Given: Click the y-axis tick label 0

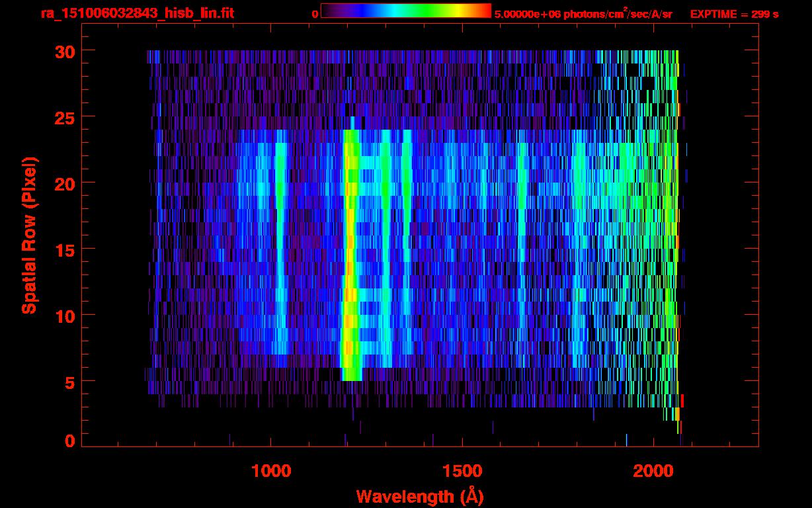Looking at the screenshot, I should tap(69, 441).
